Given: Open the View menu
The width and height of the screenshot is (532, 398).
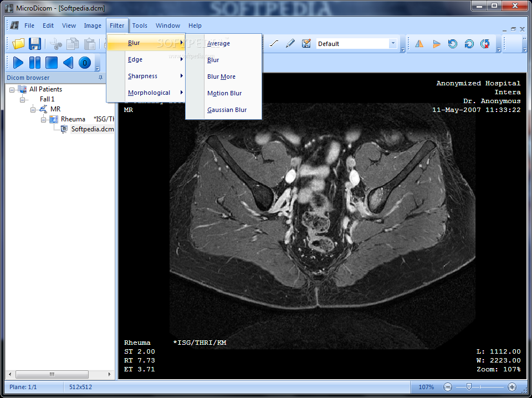Looking at the screenshot, I should (69, 25).
